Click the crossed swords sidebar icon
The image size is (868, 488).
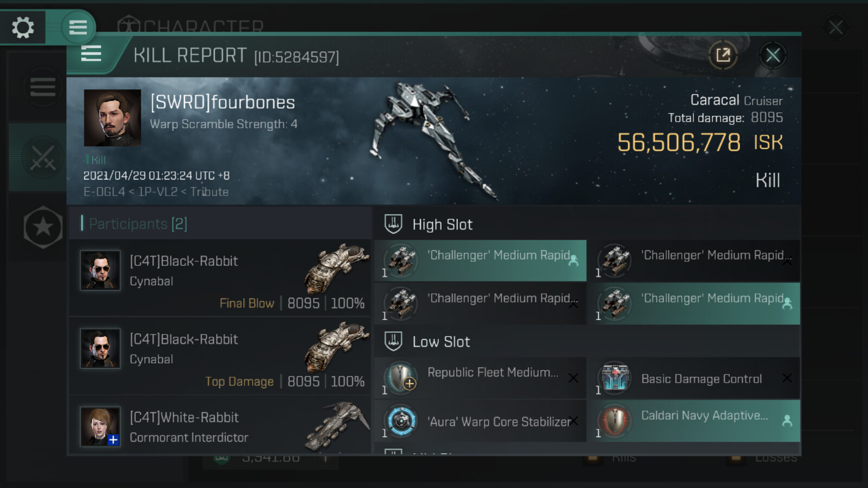pos(42,157)
